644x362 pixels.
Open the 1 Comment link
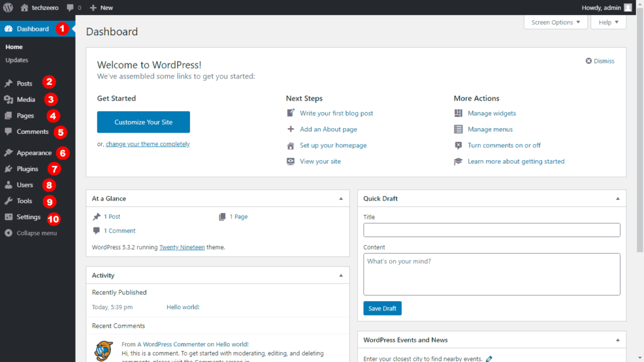pos(119,231)
